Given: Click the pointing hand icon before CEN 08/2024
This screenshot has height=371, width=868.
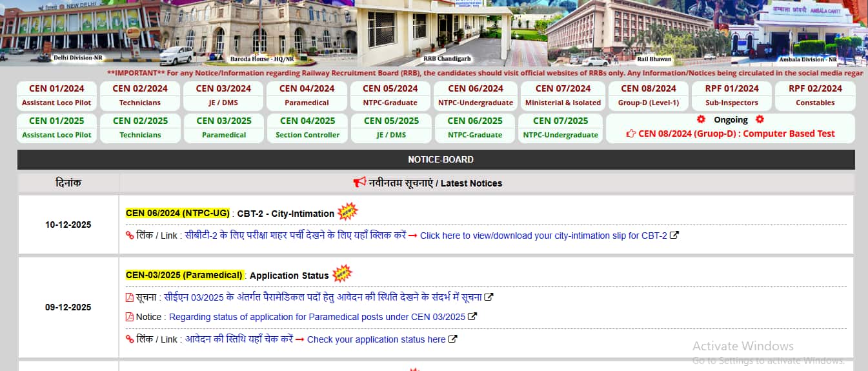Looking at the screenshot, I should [x=631, y=134].
